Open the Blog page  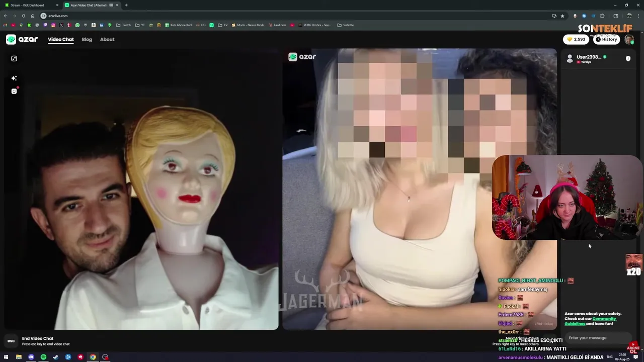pos(87,39)
